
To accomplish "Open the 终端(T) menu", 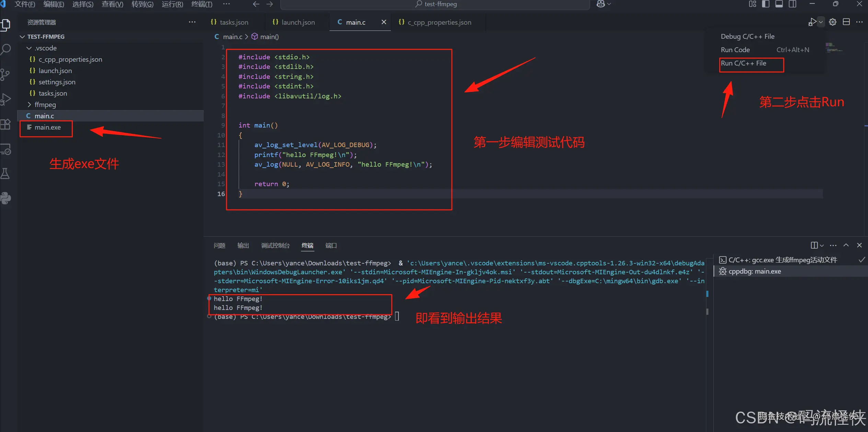I will (x=202, y=4).
